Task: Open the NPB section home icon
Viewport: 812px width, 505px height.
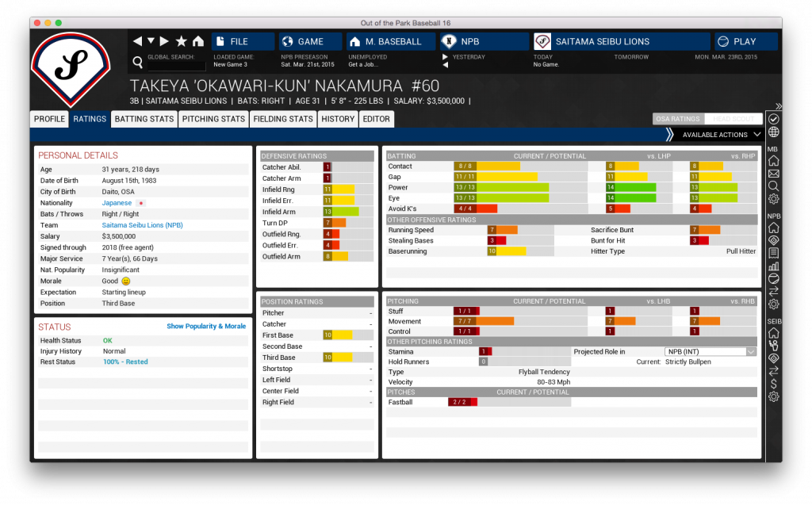Action: pyautogui.click(x=774, y=228)
